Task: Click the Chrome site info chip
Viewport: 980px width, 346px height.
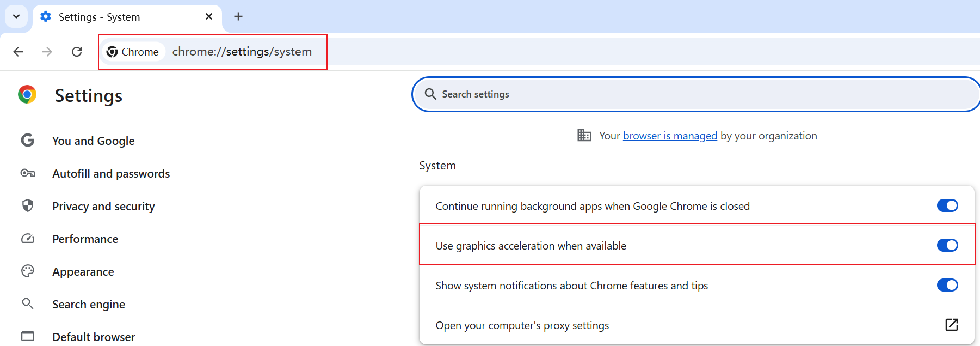Action: coord(133,52)
